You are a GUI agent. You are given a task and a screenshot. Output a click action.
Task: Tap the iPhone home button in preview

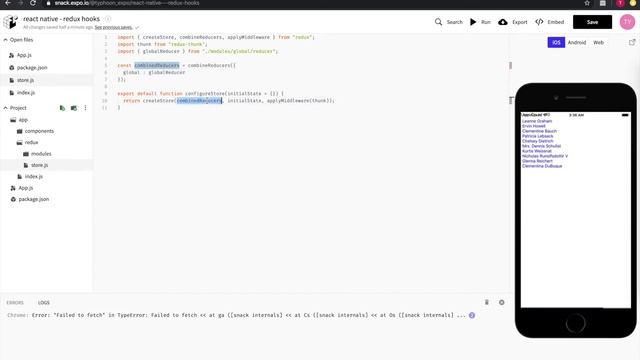(x=576, y=323)
